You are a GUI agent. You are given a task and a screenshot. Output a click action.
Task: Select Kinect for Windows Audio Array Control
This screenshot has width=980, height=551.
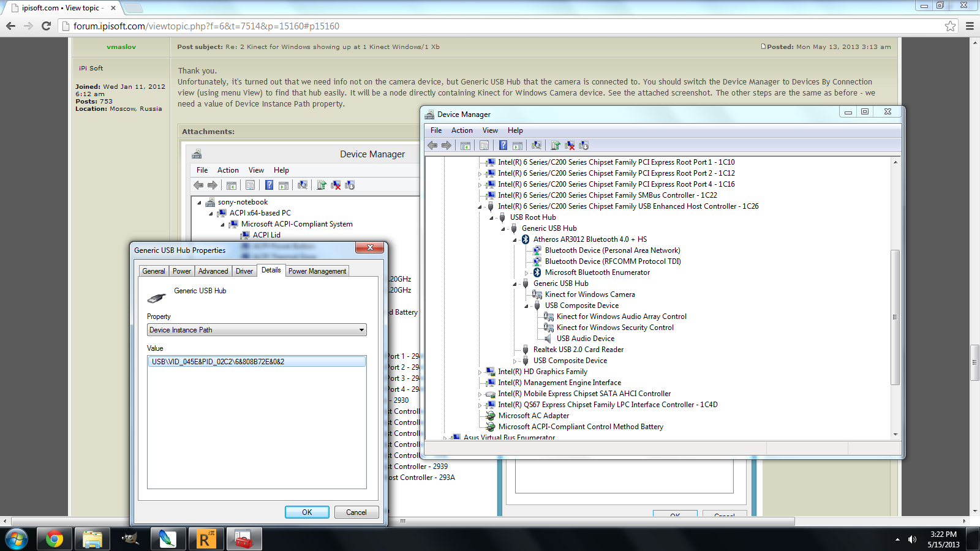621,317
